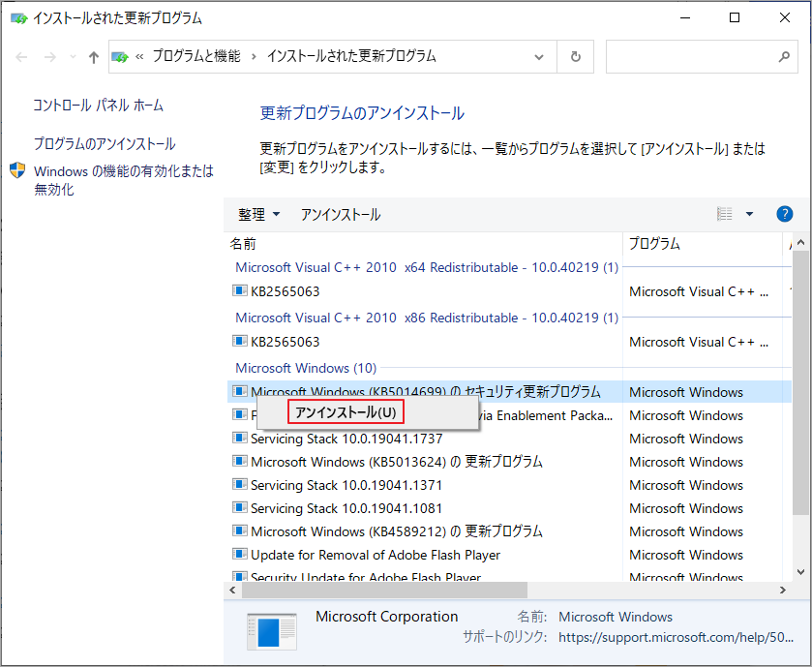This screenshot has width=812, height=667.
Task: Click the Back navigation arrow
Action: 21,57
